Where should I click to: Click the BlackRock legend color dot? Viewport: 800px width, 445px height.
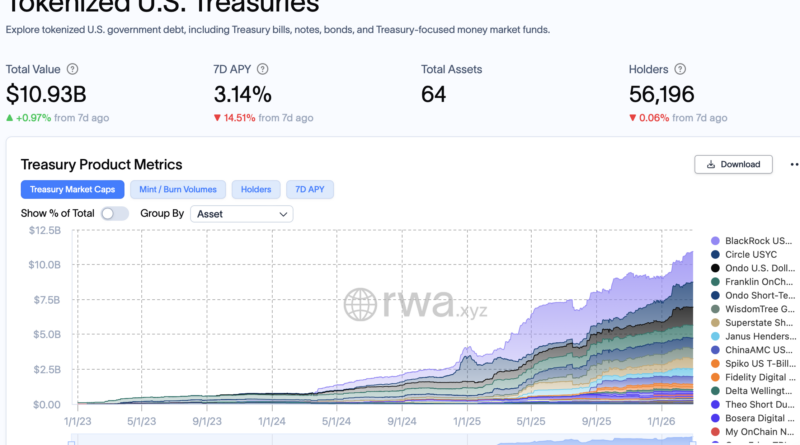coord(715,241)
